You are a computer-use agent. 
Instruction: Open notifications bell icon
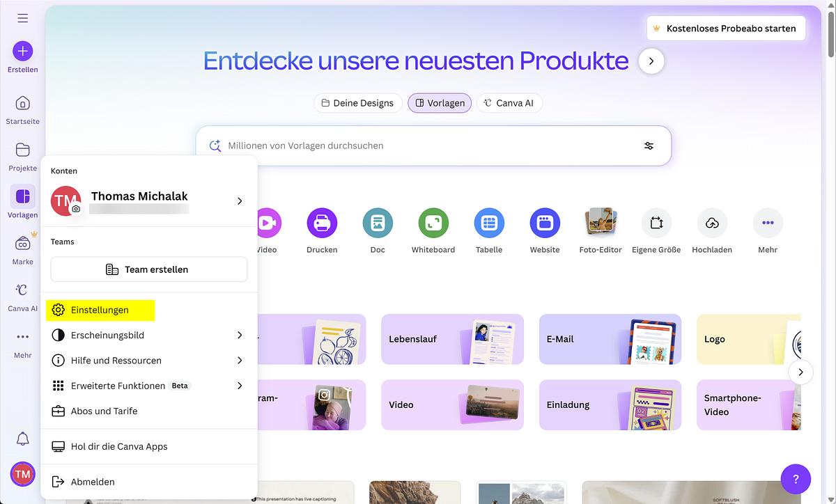point(23,439)
